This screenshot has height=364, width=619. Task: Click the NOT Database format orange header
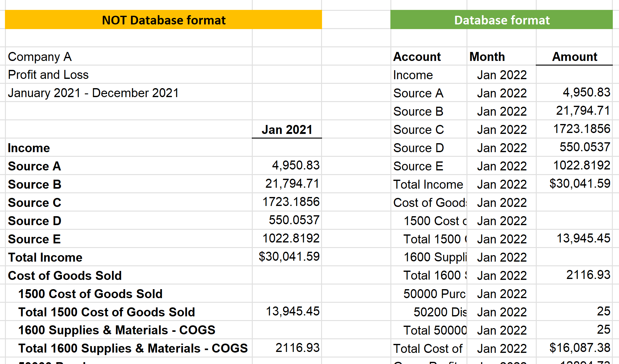coord(163,20)
